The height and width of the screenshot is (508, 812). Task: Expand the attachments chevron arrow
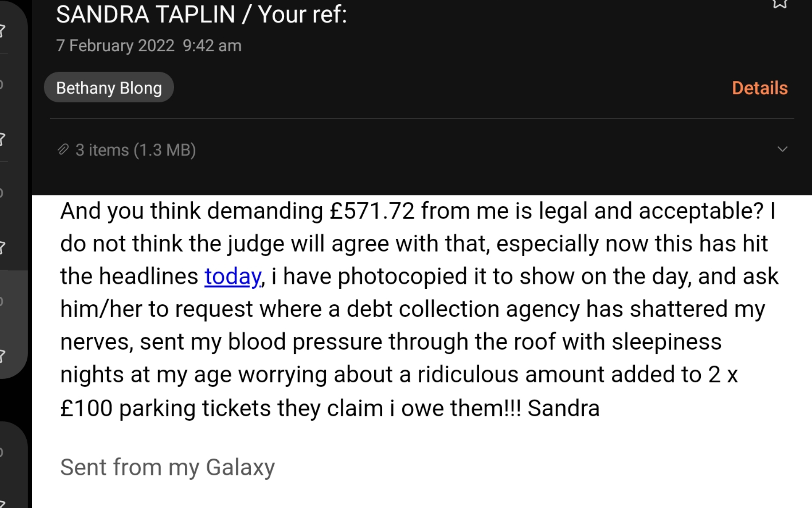coord(782,149)
